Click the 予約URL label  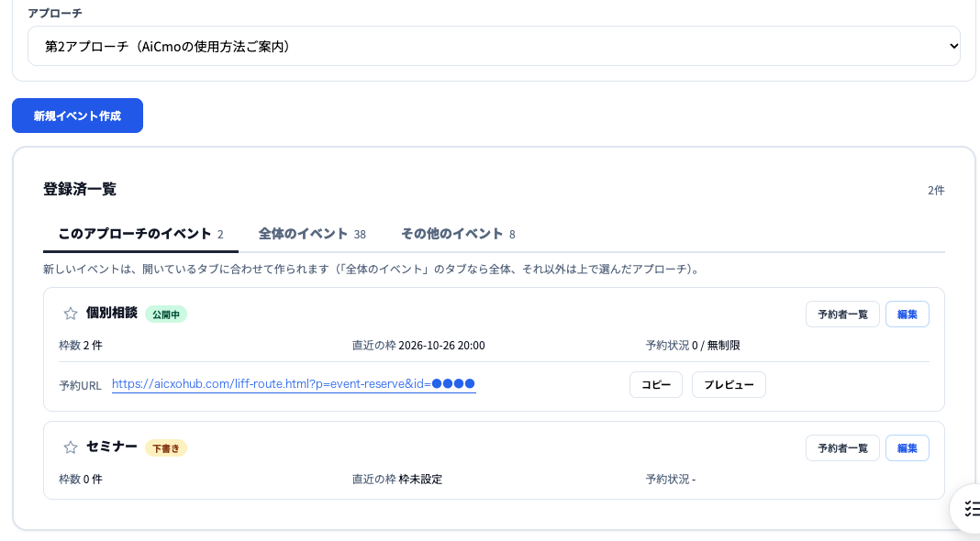tap(80, 385)
